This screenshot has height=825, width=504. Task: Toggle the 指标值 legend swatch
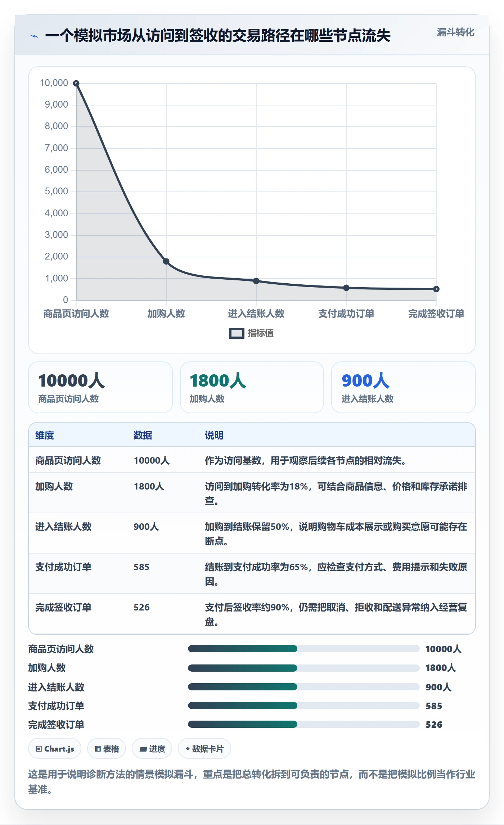[x=237, y=333]
